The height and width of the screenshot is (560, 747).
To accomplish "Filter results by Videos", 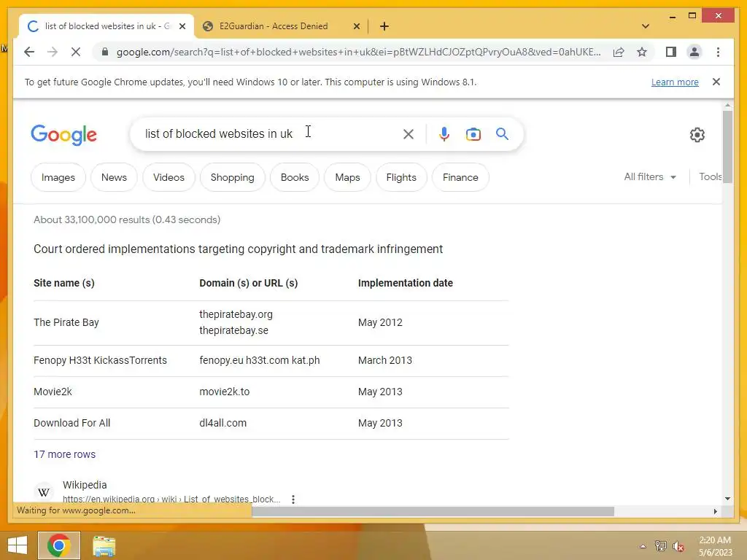I will 169,177.
